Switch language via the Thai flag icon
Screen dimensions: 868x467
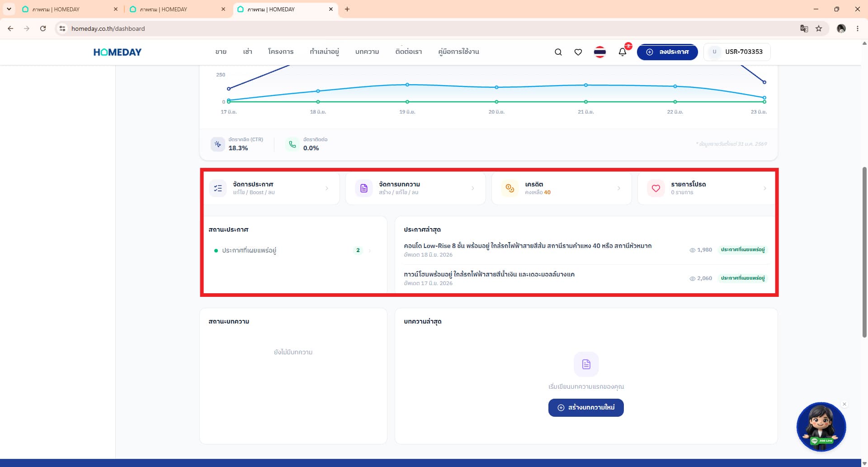coord(600,52)
